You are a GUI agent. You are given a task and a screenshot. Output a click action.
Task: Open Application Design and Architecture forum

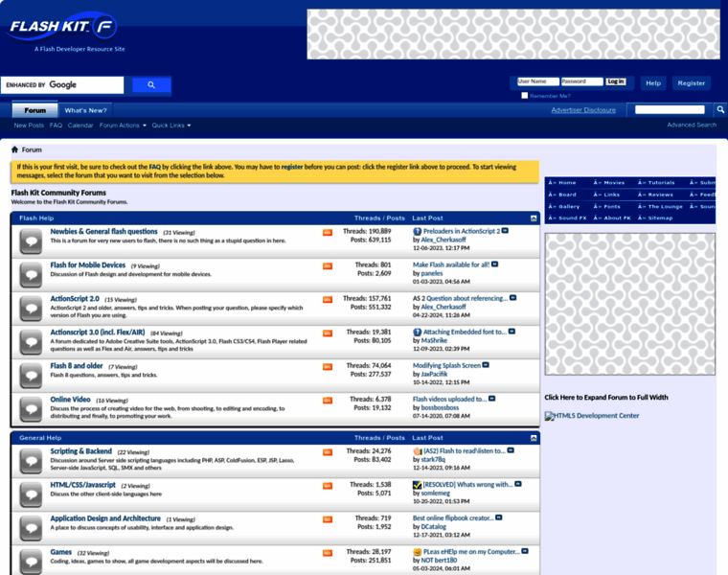click(x=105, y=518)
